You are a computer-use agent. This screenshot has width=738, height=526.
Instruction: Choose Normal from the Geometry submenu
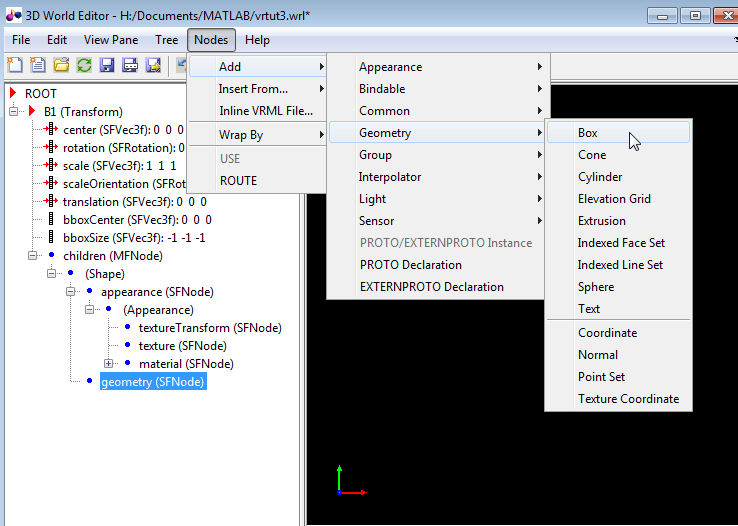click(618, 355)
